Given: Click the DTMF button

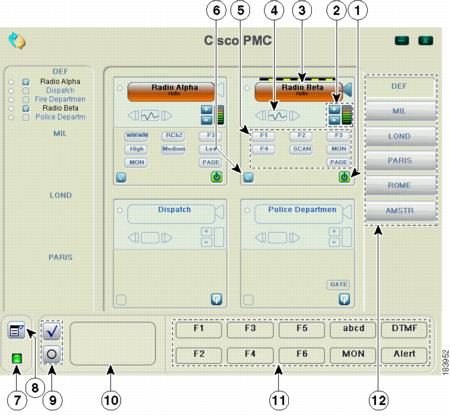Looking at the screenshot, I should pos(404,329).
